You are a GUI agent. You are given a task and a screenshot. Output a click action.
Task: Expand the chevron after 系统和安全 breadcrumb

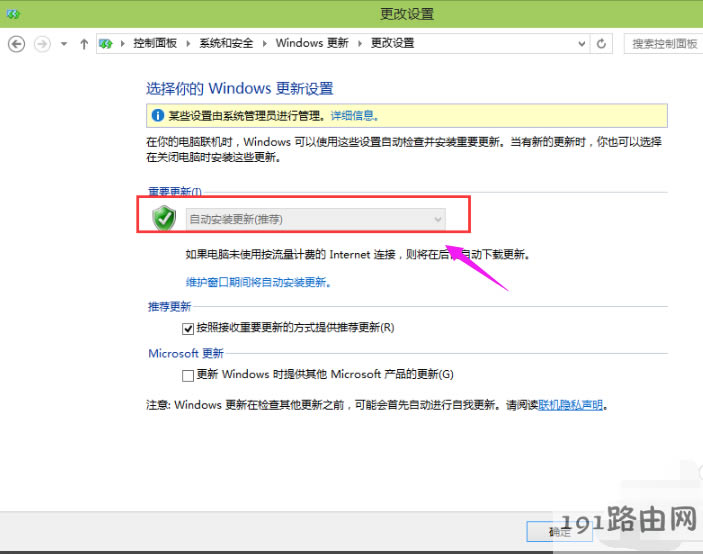tap(265, 43)
